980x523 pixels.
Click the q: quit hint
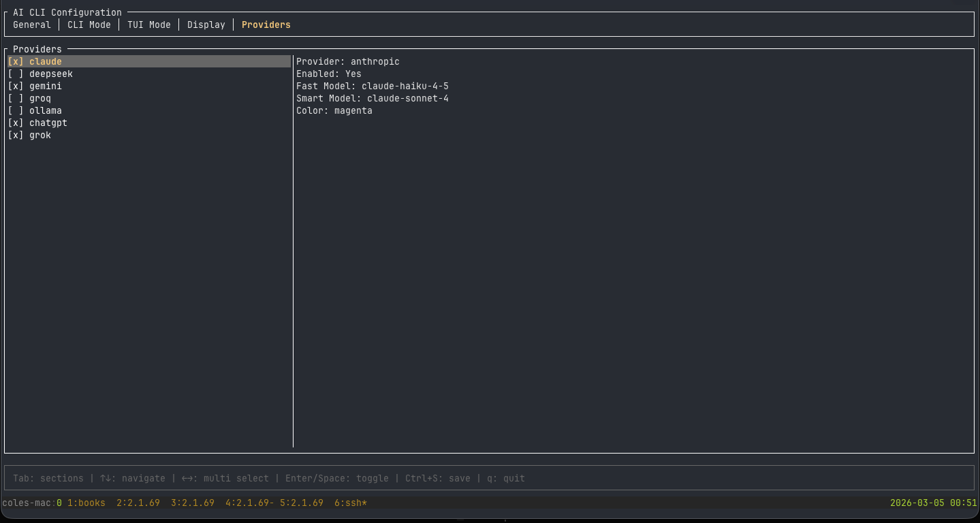tap(504, 478)
